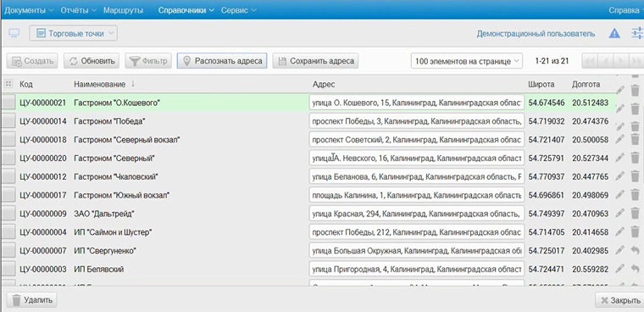Tick row selector for ЦУ-00000014

tap(8, 121)
